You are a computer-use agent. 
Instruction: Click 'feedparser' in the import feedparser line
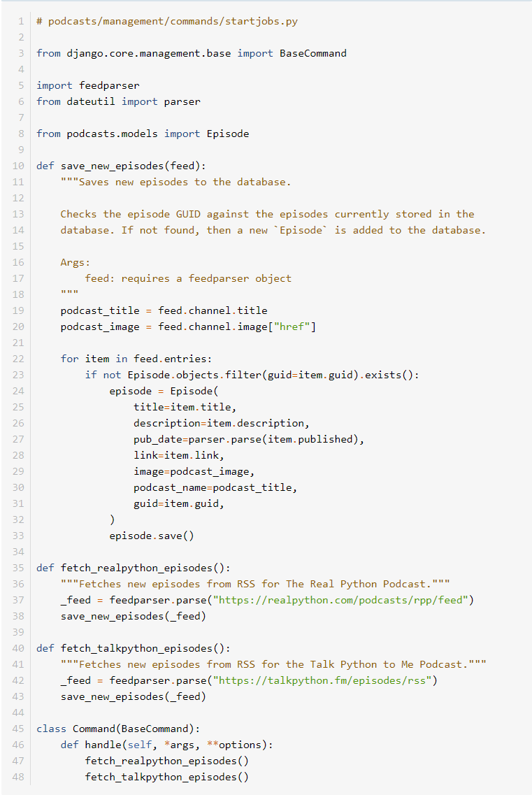coord(109,86)
